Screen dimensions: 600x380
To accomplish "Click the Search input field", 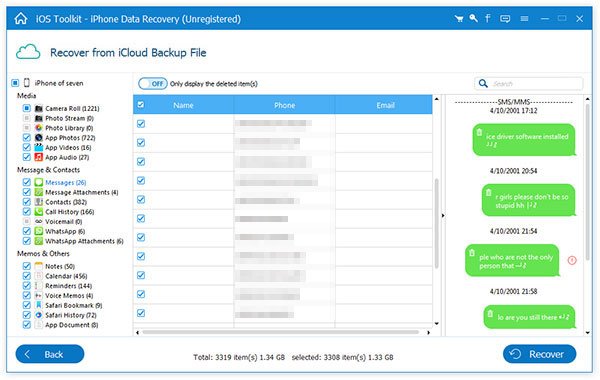I will click(528, 83).
